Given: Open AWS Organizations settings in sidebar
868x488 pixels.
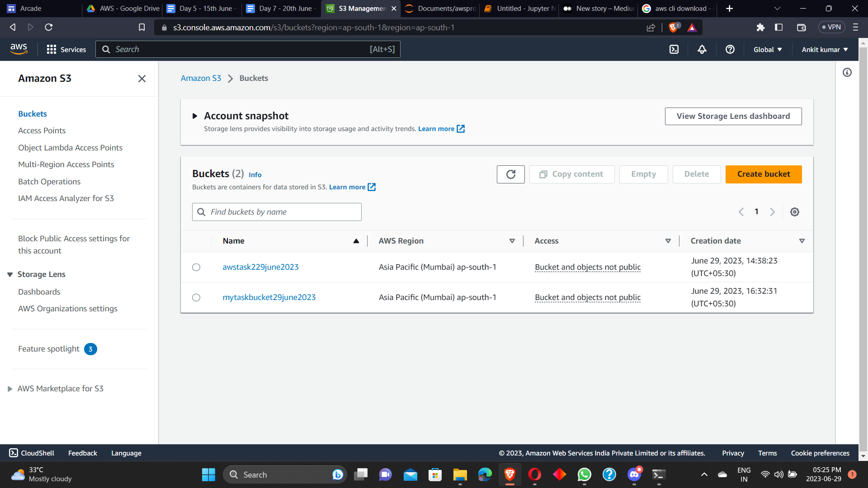Looking at the screenshot, I should [x=68, y=308].
